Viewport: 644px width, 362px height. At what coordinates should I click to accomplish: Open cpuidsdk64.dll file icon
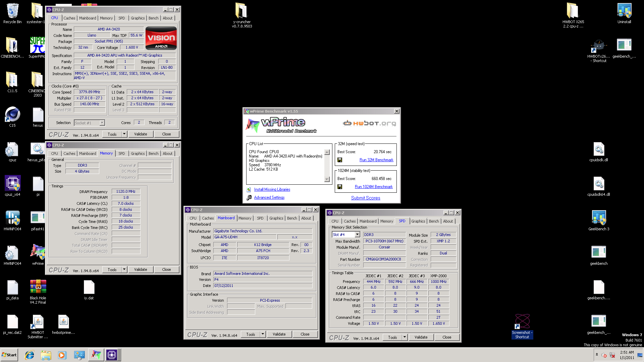(x=599, y=186)
